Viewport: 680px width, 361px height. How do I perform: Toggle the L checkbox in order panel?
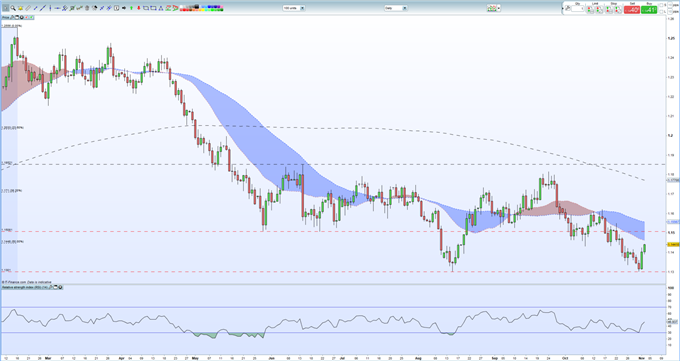[661, 12]
